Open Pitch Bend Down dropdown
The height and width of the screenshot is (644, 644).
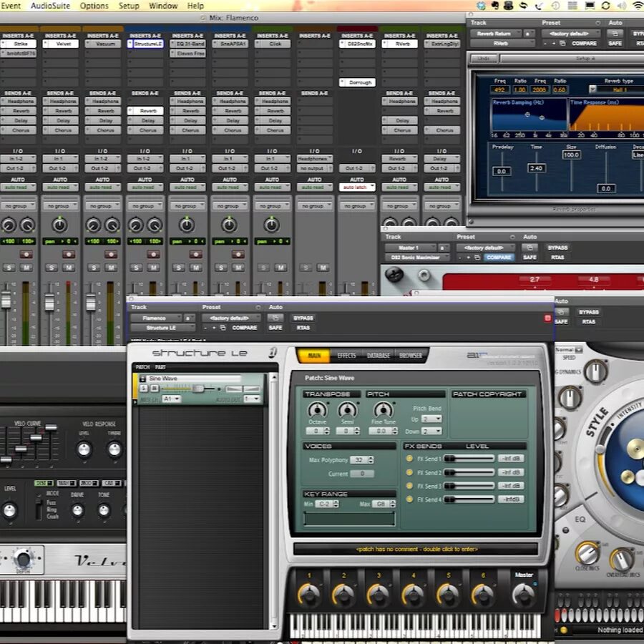coord(431,431)
